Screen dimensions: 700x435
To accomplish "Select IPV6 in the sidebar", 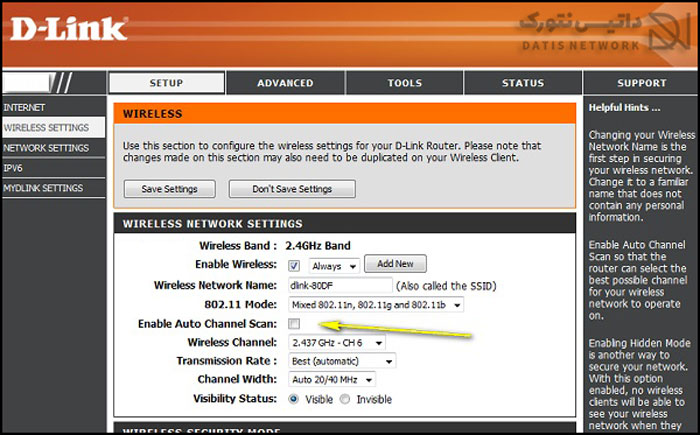I will pos(54,168).
